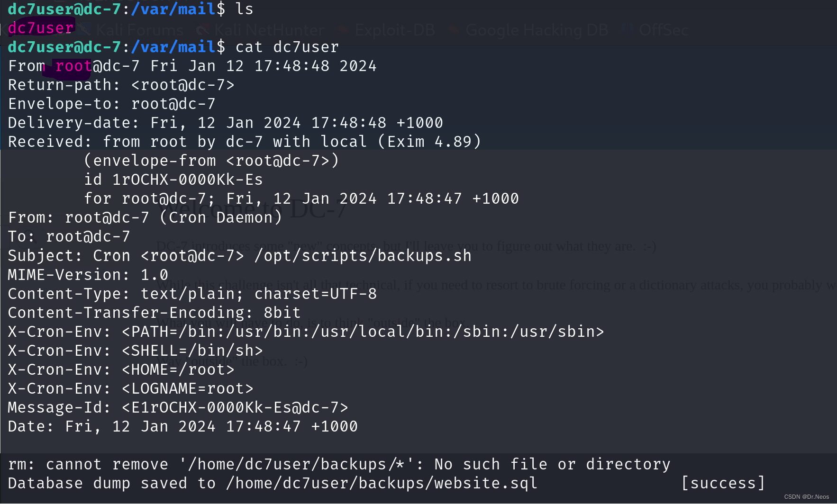The width and height of the screenshot is (837, 504).
Task: Open the Google Hacking DB bookmark label
Action: [x=537, y=30]
